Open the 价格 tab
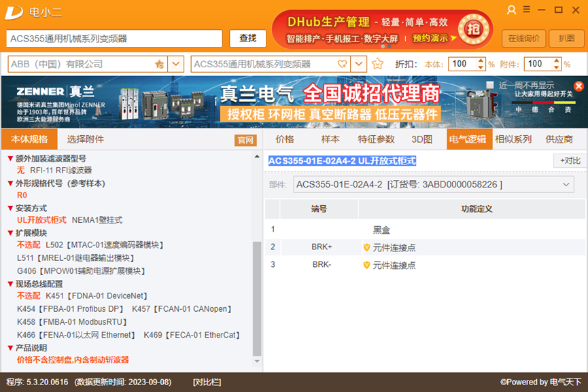 [285, 139]
